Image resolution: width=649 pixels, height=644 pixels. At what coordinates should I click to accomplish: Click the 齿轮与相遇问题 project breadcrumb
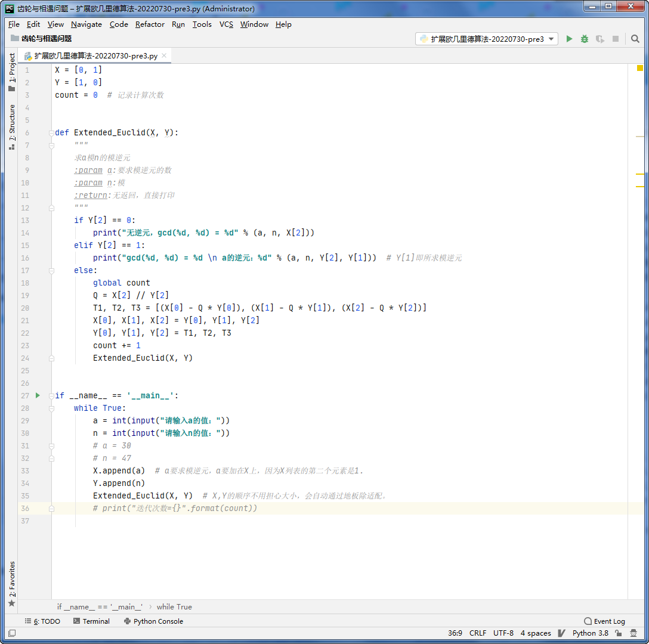coord(41,39)
